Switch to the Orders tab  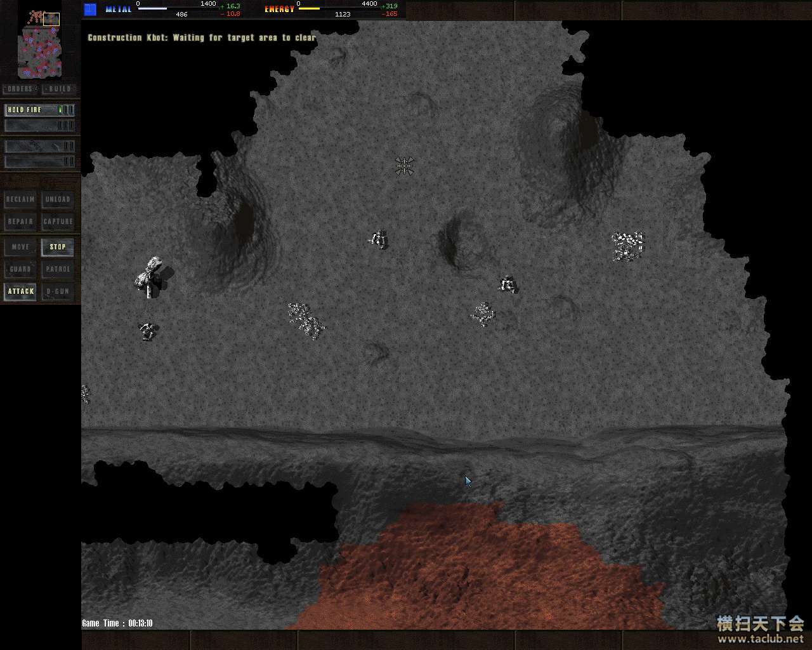coord(20,89)
